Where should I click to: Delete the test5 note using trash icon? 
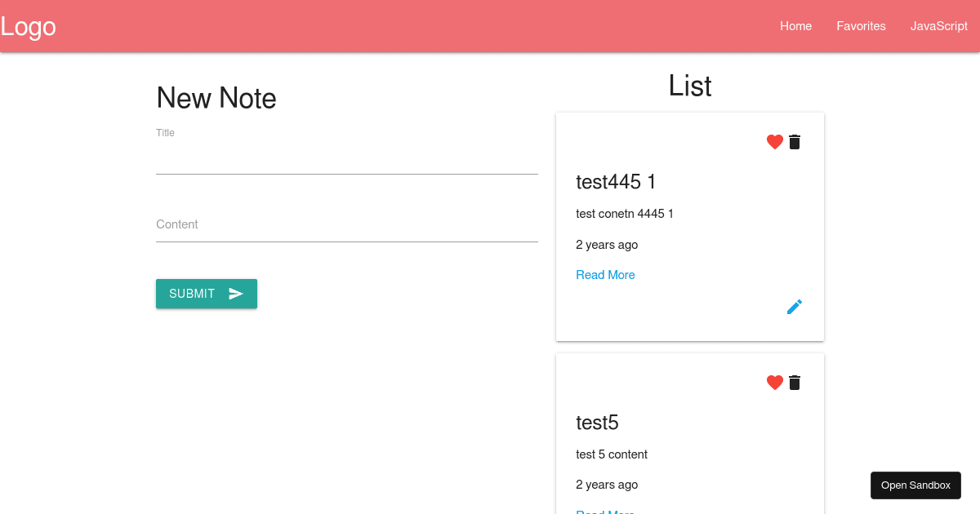click(794, 382)
